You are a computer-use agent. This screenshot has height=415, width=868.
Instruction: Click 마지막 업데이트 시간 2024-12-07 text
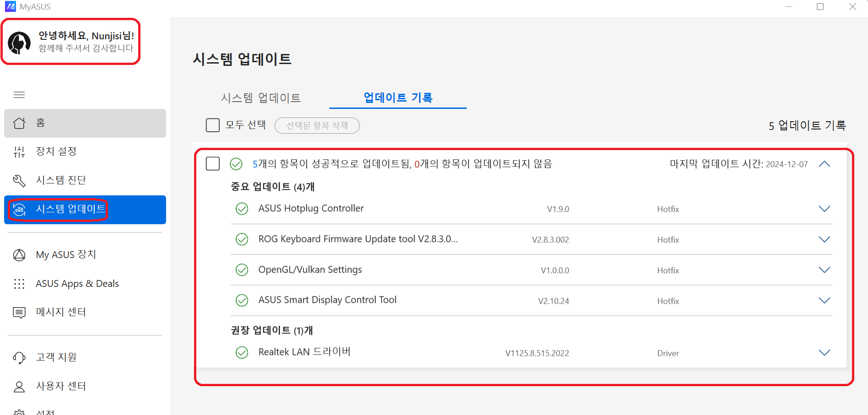pos(739,164)
